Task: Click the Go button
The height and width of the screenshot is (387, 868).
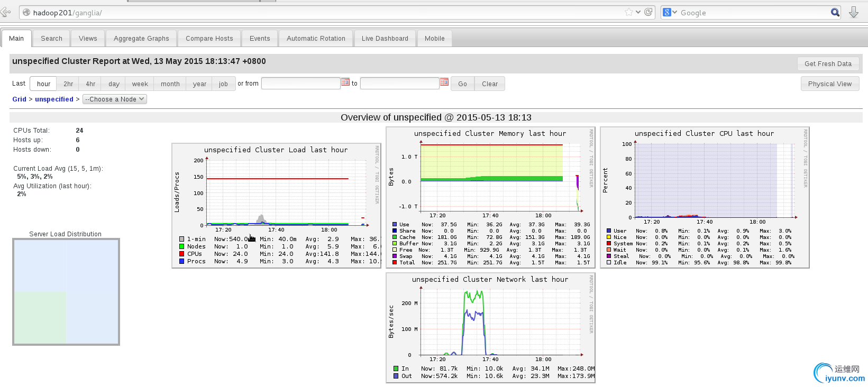Action: (x=462, y=84)
